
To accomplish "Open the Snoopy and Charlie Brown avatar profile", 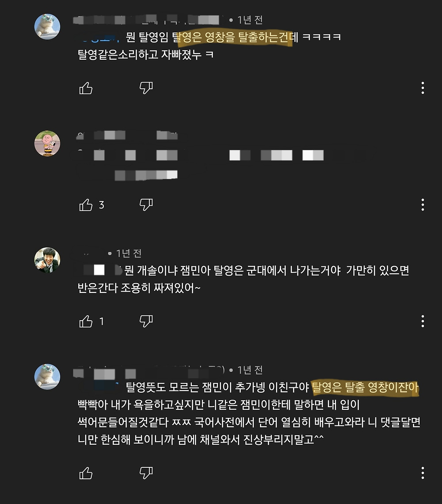I will [47, 144].
